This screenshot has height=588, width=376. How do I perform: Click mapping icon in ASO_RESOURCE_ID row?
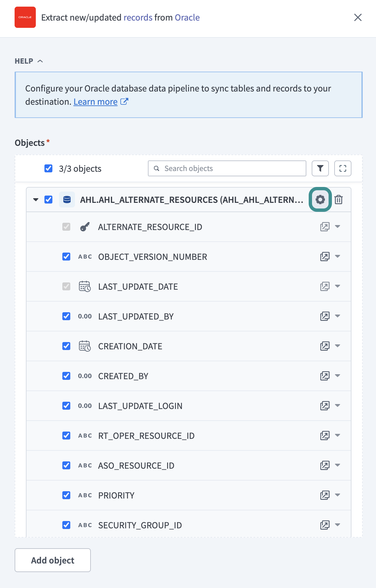tap(325, 465)
